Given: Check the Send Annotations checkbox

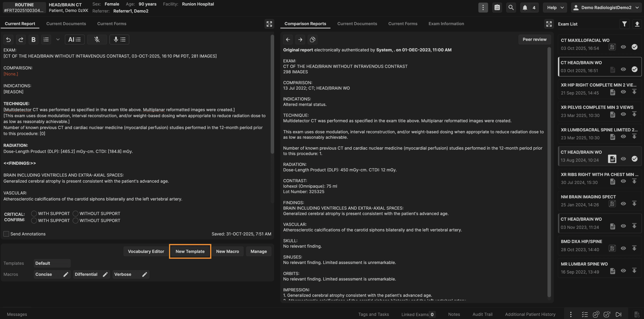Looking at the screenshot, I should pyautogui.click(x=6, y=234).
